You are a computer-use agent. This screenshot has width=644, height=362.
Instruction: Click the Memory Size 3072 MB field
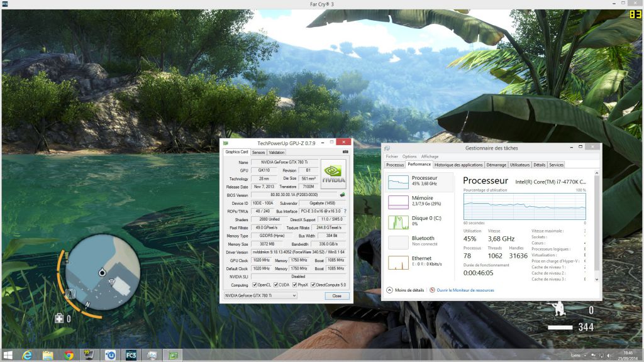[267, 244]
